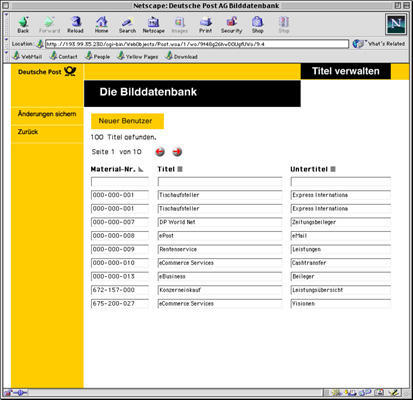Click Änderungen sichern in sidebar

coord(47,114)
